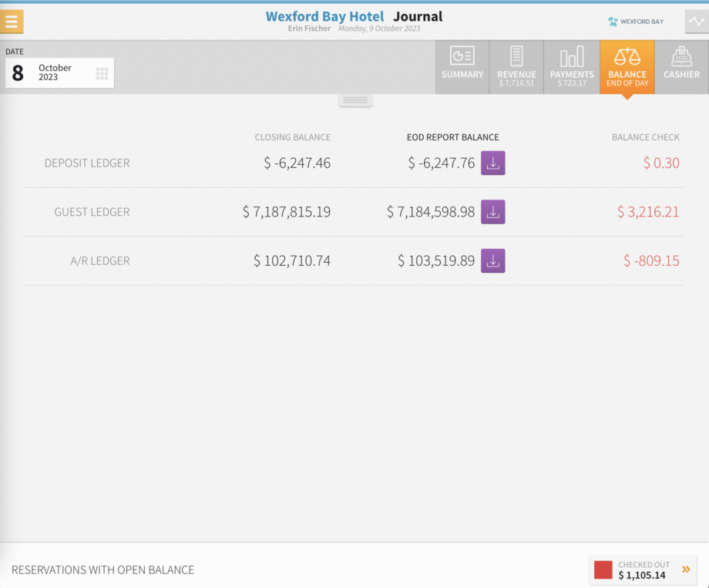The width and height of the screenshot is (709, 588).
Task: Click A/R Ledger balance check $-809.15
Action: pos(651,260)
